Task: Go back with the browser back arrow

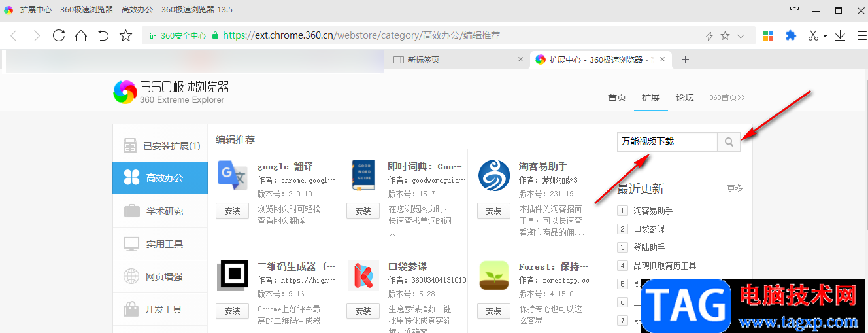Action: [x=14, y=35]
